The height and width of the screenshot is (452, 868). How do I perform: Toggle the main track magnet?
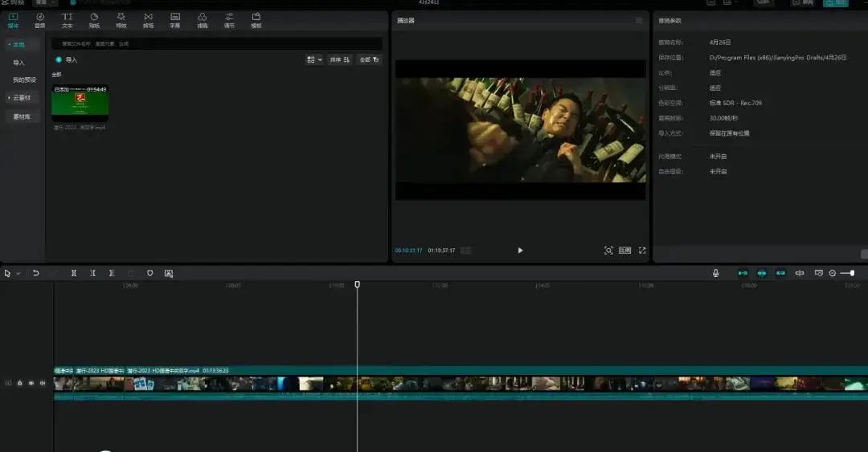pyautogui.click(x=743, y=273)
